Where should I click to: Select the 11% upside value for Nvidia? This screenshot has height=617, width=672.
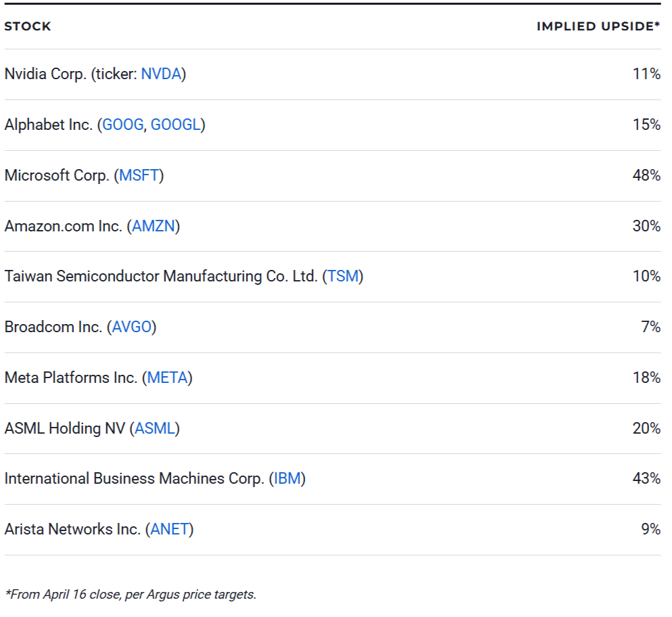click(x=647, y=74)
